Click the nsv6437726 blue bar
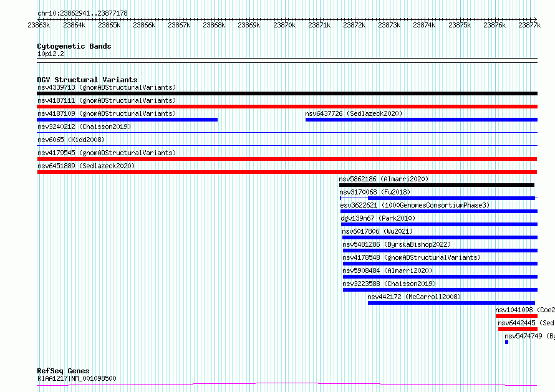Image resolution: width=555 pixels, height=392 pixels. tap(422, 120)
